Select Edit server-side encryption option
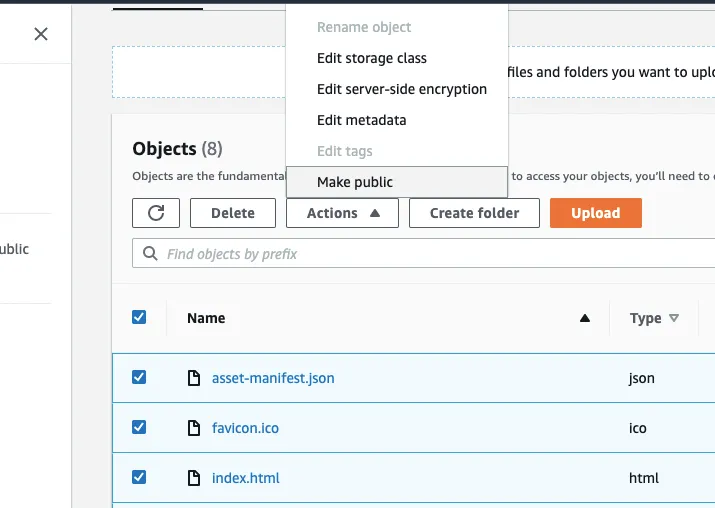Viewport: 715px width, 508px height. coord(402,89)
